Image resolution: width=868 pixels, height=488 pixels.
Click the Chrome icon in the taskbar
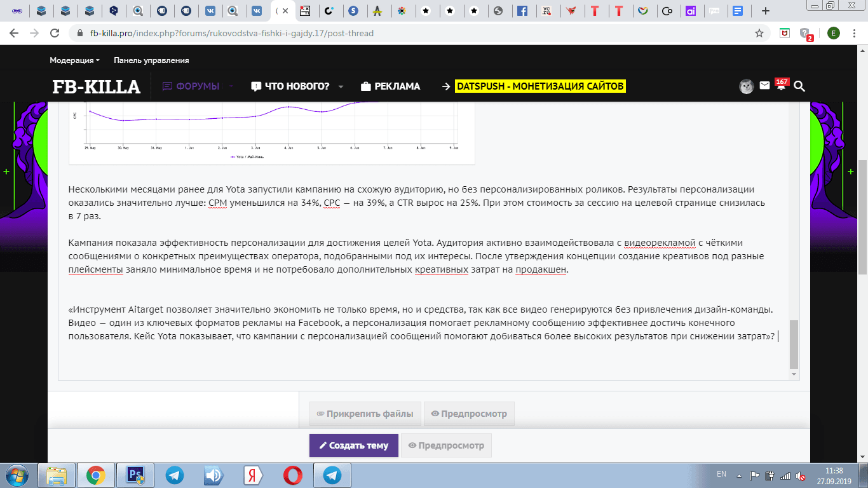click(96, 475)
